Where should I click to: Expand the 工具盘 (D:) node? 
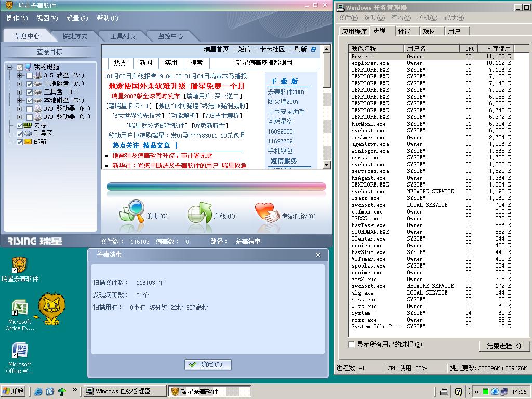pos(19,92)
